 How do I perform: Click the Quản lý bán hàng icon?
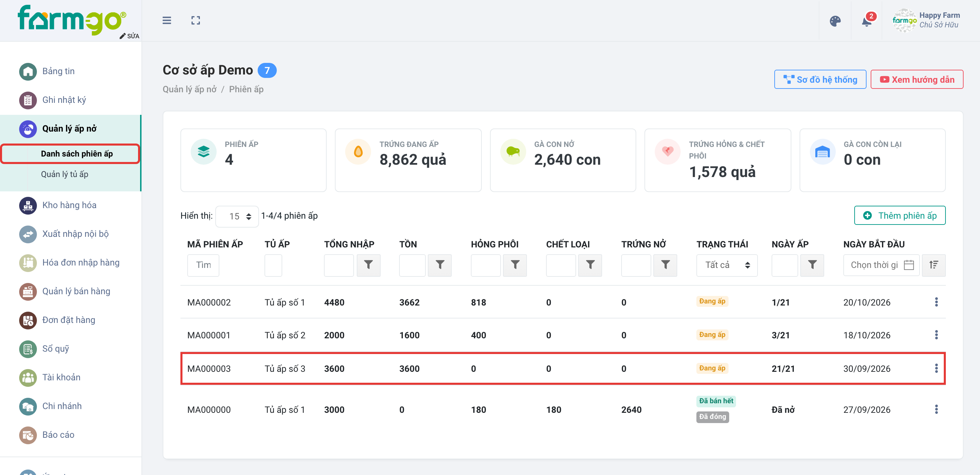28,291
